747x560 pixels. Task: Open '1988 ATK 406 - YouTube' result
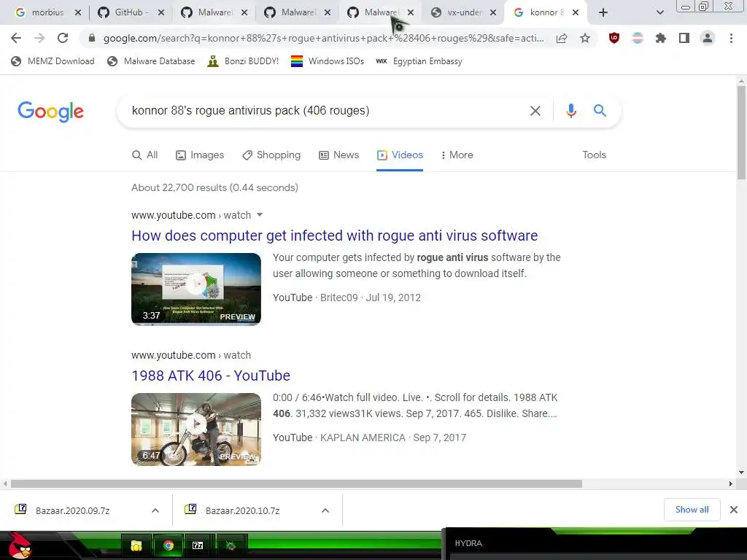[x=211, y=376]
